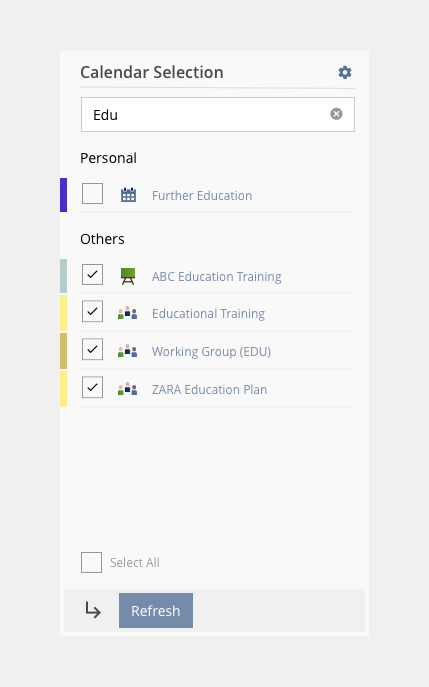The width and height of the screenshot is (429, 687).
Task: Uncheck the ZARA Education Plan checkbox
Action: [92, 387]
